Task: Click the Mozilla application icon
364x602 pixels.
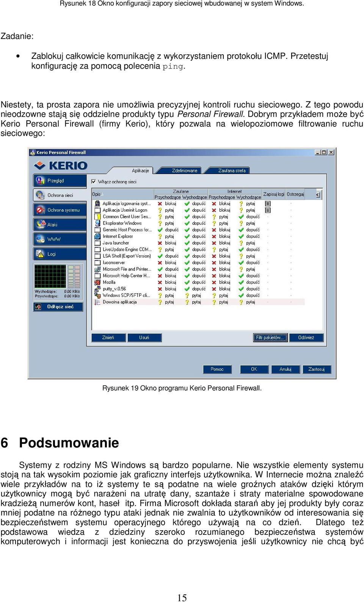Action: pos(97,282)
